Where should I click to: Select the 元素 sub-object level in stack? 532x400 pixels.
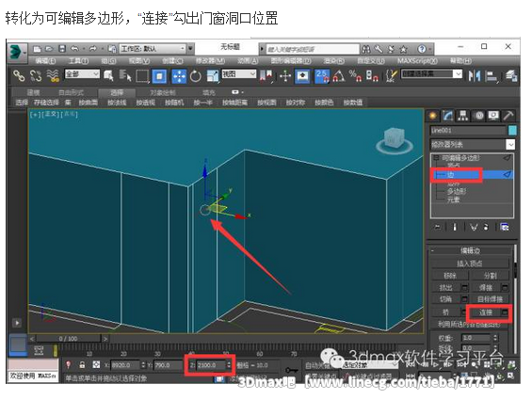click(453, 200)
